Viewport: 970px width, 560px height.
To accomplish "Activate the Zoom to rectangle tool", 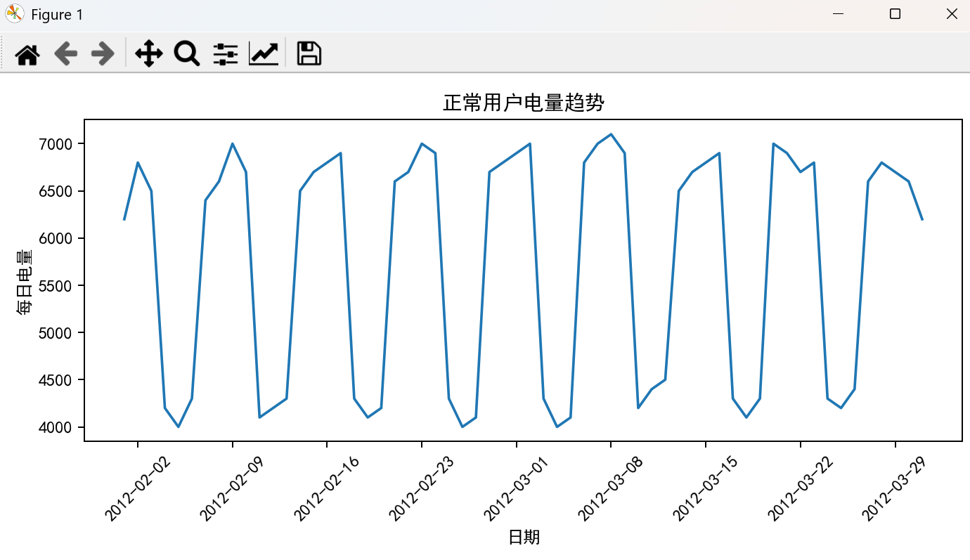I will 187,53.
